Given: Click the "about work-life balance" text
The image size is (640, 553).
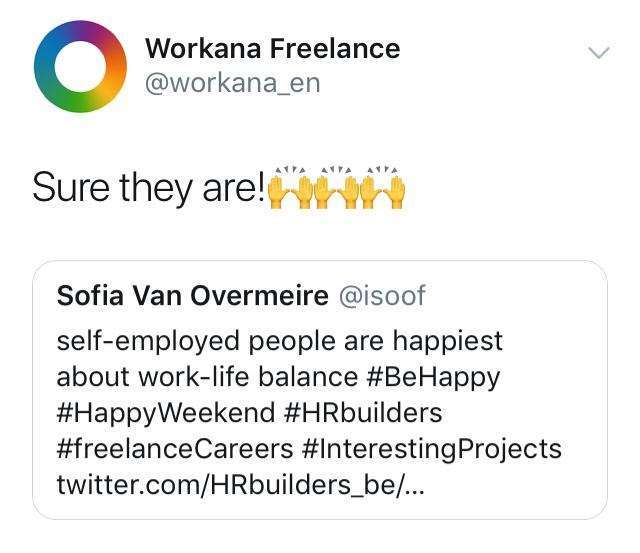Looking at the screenshot, I should [x=206, y=377].
